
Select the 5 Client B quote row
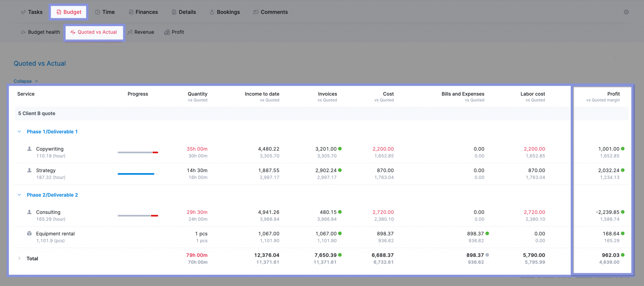pos(36,113)
